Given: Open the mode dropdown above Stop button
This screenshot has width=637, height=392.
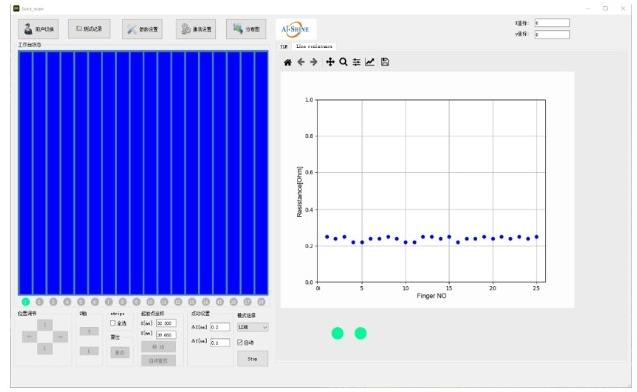Looking at the screenshot, I should pos(253,327).
